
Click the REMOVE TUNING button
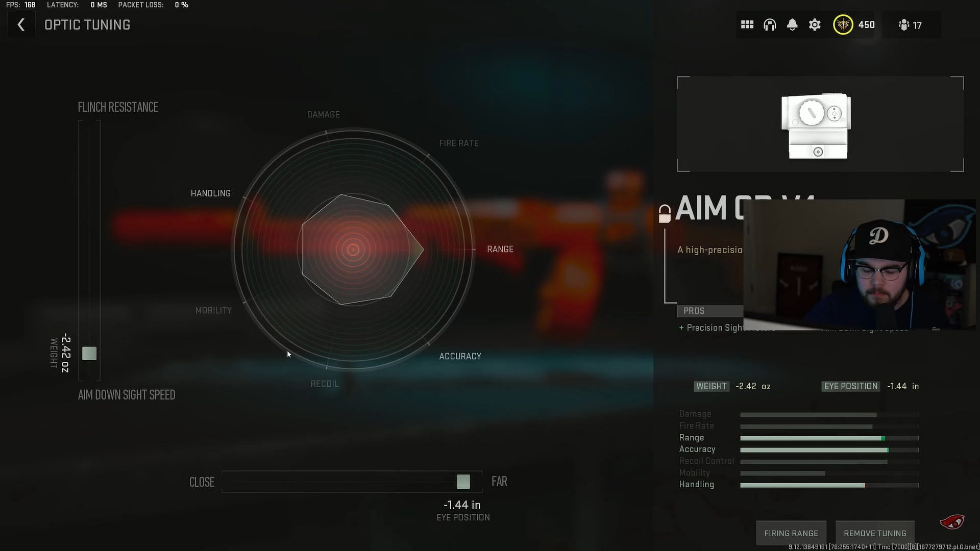pos(875,533)
